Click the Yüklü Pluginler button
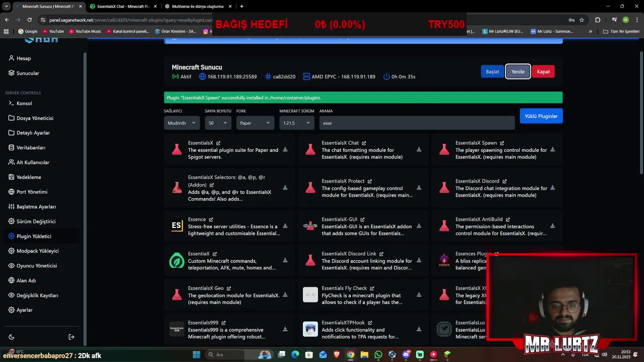 pos(541,116)
